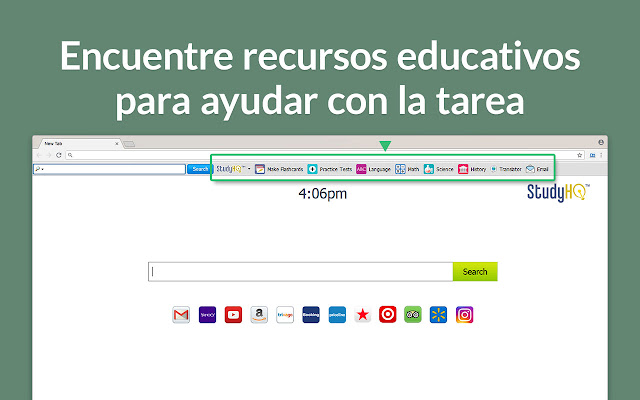Open the Booking shortcut icon

point(311,315)
